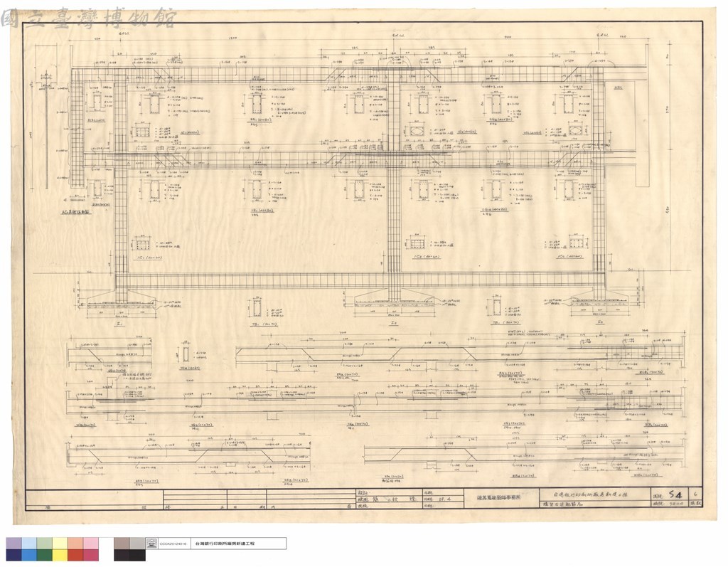Select the bright yellow color patch
Screen dimensions: 728x567
coord(60,555)
